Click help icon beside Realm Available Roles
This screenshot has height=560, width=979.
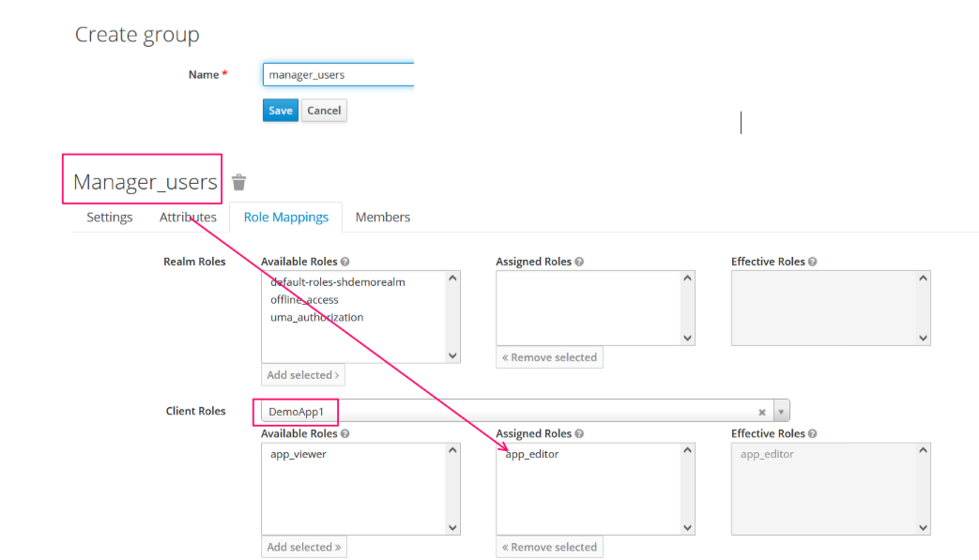(345, 262)
